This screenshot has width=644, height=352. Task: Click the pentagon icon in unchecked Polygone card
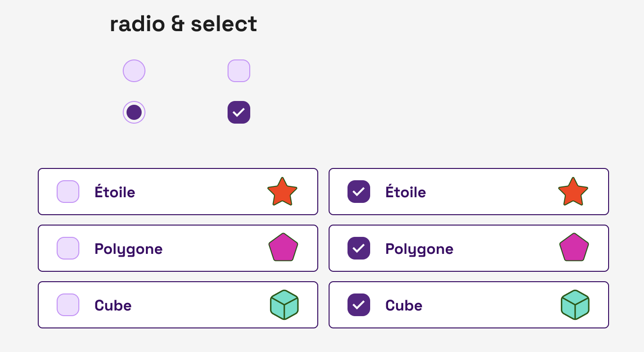pos(283,248)
